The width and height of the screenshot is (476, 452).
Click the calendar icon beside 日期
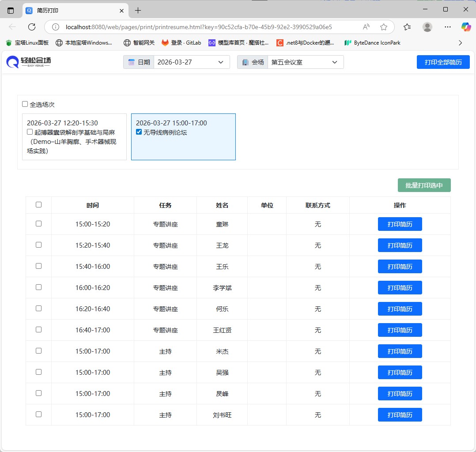coord(132,62)
